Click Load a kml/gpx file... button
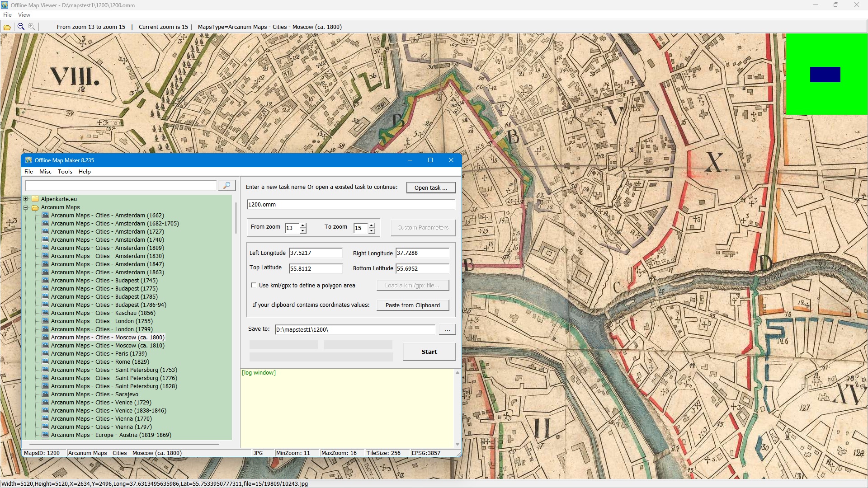 413,286
